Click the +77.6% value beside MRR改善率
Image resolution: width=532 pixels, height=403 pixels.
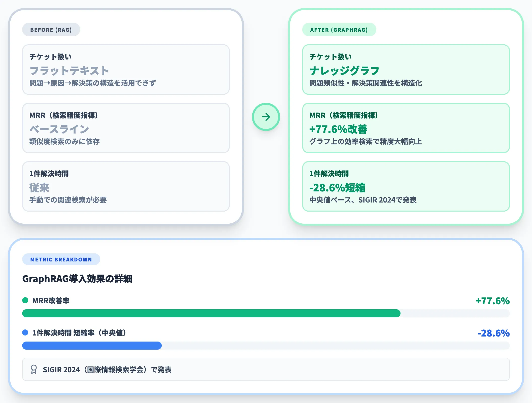tap(492, 301)
